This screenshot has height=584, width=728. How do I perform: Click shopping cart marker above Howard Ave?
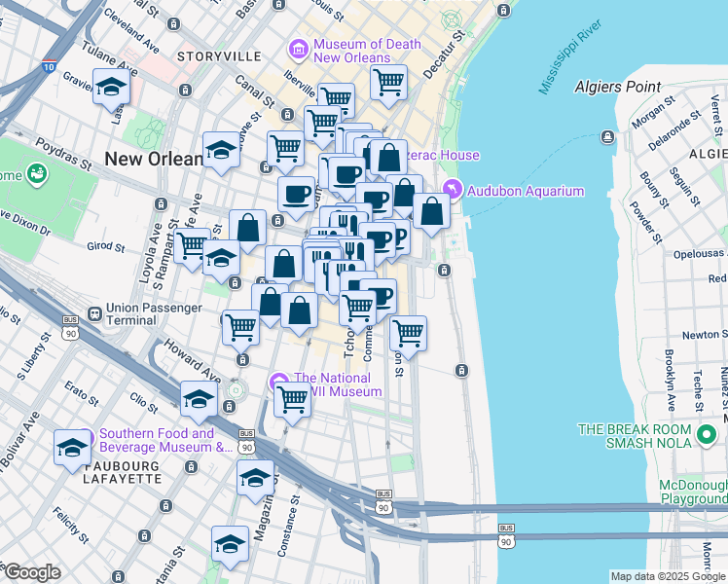pos(240,331)
